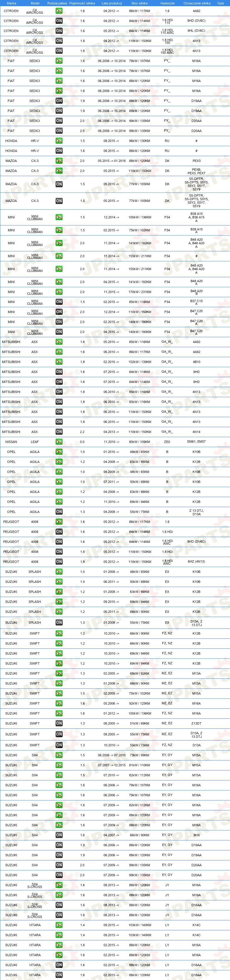The width and height of the screenshot is (230, 980).
Task: Click the Oznaczenie silnika column header
Action: coord(197,3)
